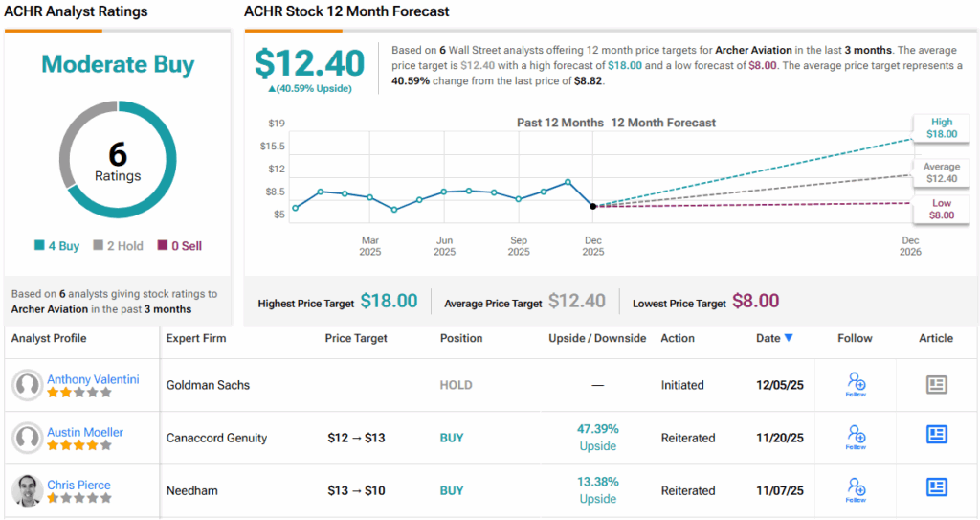The width and height of the screenshot is (980, 520).
Task: Open the Canaccord Genuity article icon
Action: pos(936,435)
